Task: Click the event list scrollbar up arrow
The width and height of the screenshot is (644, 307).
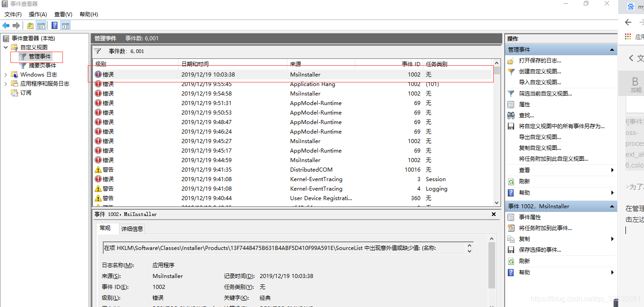Action: (x=497, y=63)
